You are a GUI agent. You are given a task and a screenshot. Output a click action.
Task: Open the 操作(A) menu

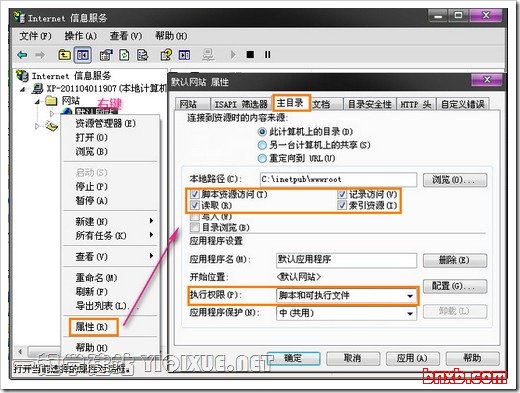pyautogui.click(x=81, y=36)
